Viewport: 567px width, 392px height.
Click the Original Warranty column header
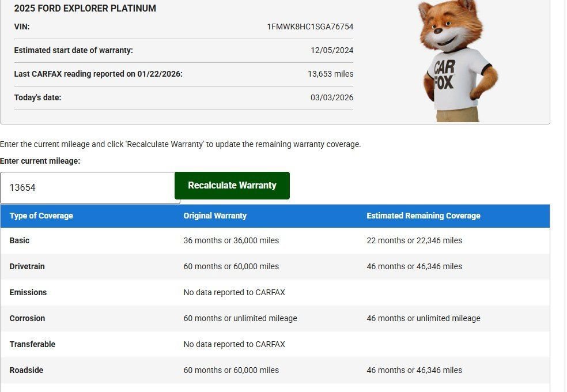pos(215,216)
